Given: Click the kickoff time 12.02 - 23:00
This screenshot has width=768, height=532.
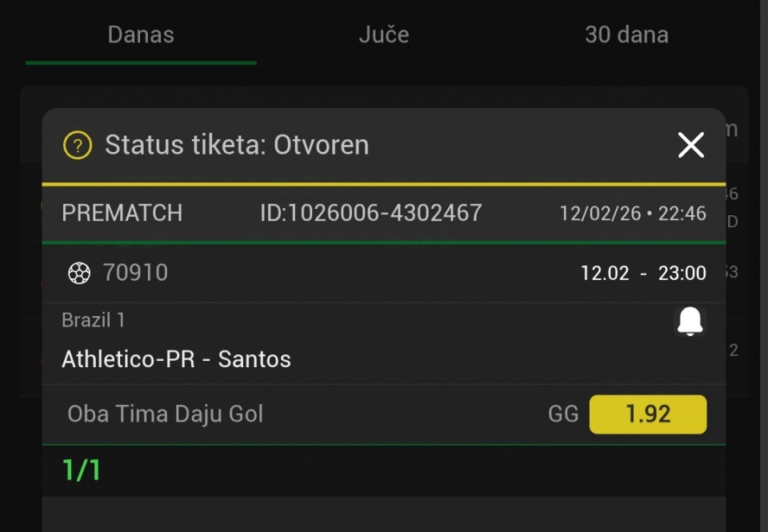Looking at the screenshot, I should (643, 274).
